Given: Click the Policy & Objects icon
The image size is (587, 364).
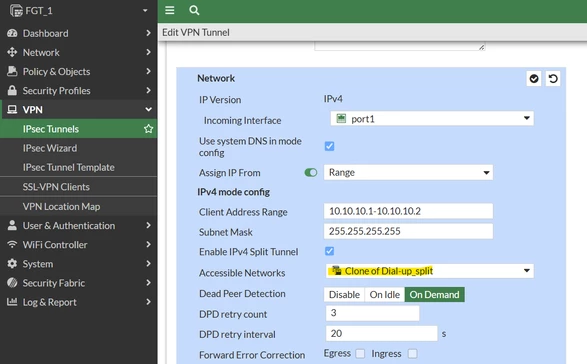Looking at the screenshot, I should [x=12, y=71].
